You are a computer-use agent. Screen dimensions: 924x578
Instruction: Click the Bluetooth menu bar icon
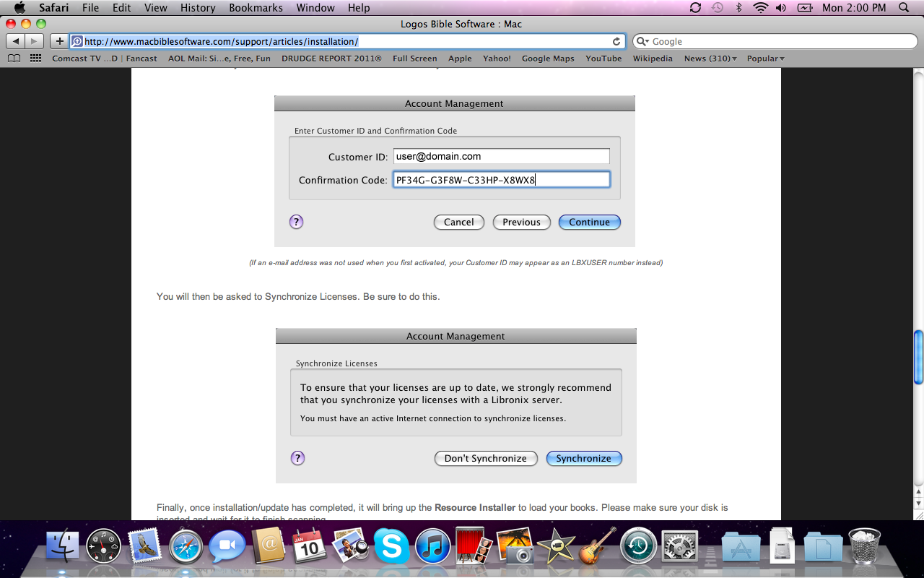[738, 8]
